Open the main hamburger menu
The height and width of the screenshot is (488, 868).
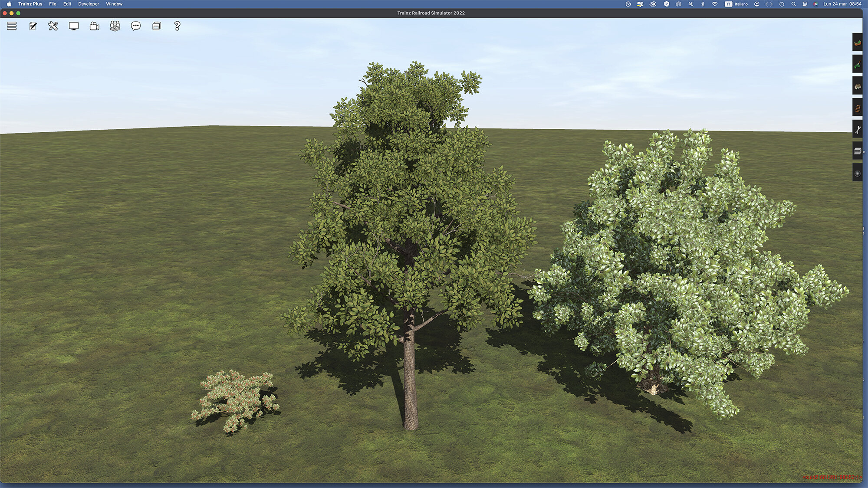pyautogui.click(x=12, y=26)
